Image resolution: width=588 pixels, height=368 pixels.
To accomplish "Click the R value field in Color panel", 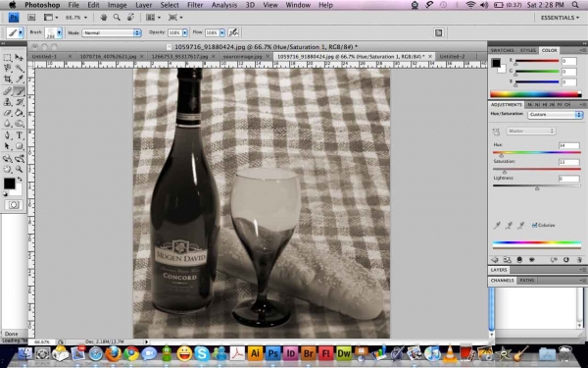I will click(568, 61).
